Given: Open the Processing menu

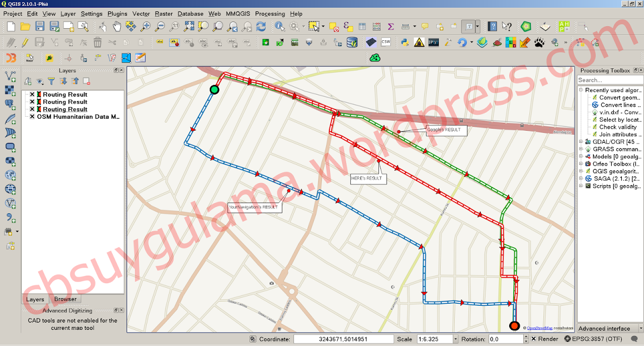Looking at the screenshot, I should (270, 14).
